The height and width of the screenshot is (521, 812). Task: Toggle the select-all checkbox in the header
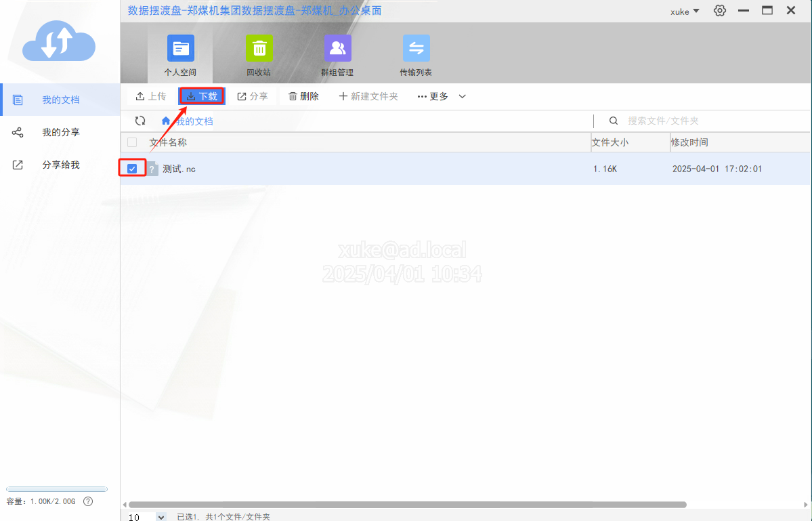132,142
